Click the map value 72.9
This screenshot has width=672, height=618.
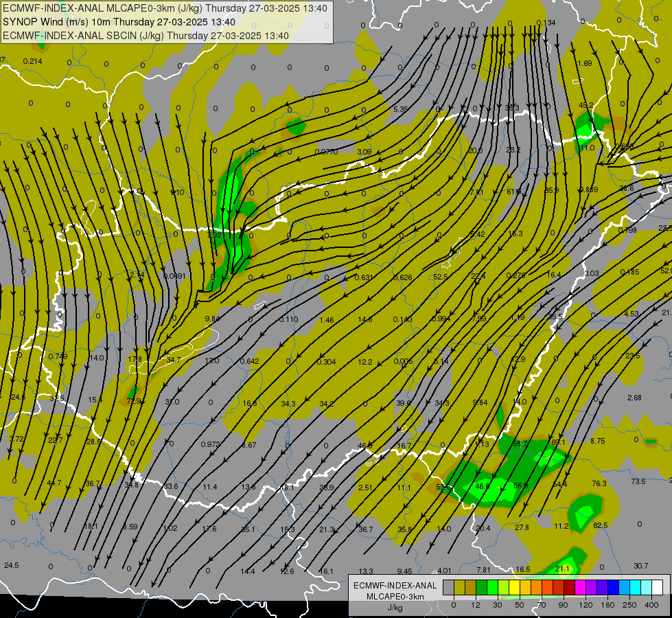[x=134, y=402]
